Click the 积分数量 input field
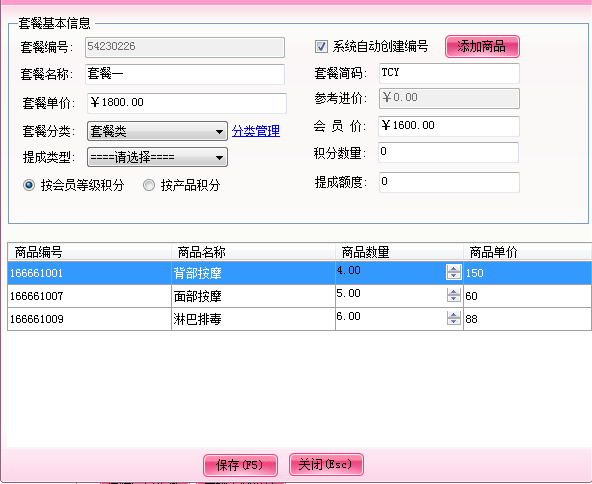Screen dimensions: 592x484 (449, 153)
